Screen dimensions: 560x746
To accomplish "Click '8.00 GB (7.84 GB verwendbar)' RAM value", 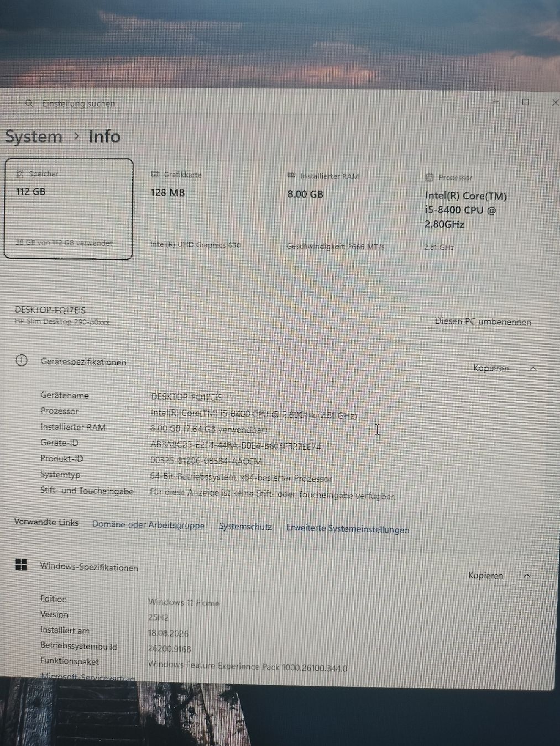I will (209, 429).
